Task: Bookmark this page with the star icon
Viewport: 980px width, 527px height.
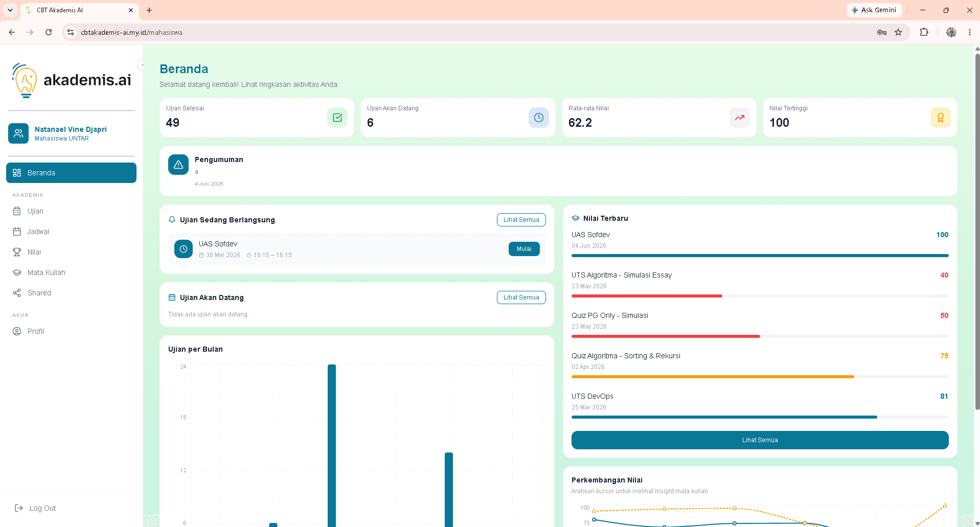Action: coord(898,32)
